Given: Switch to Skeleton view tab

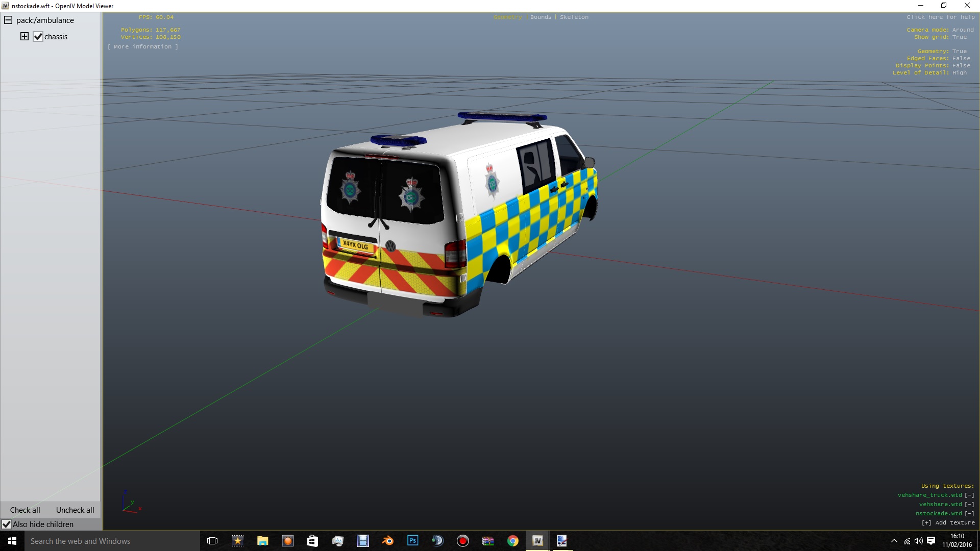Looking at the screenshot, I should click(x=574, y=17).
